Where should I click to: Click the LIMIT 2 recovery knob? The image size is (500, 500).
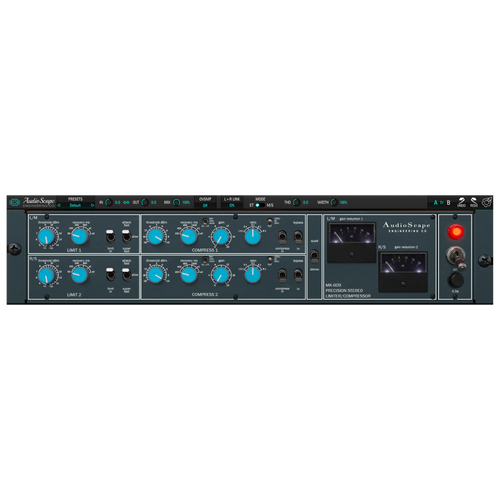coord(79,275)
